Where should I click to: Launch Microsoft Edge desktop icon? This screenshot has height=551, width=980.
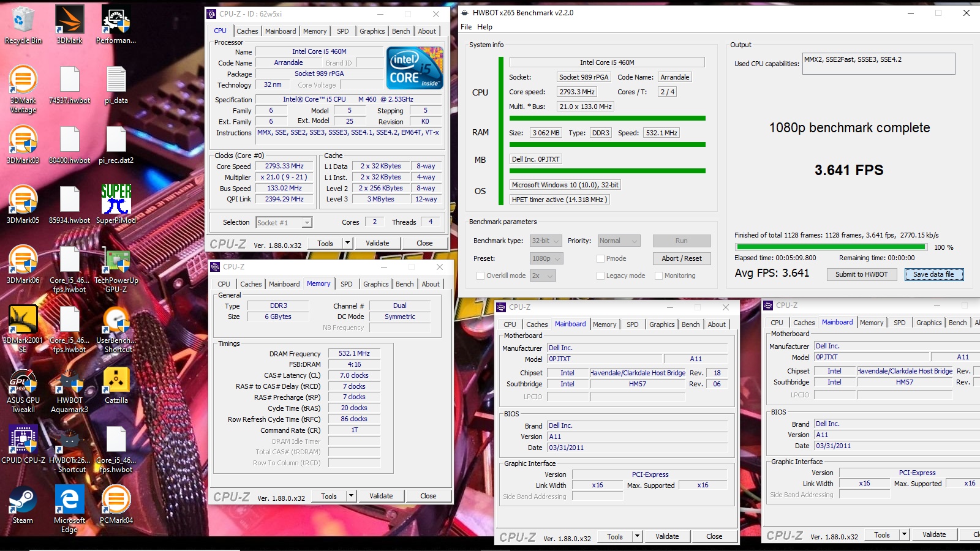(70, 509)
